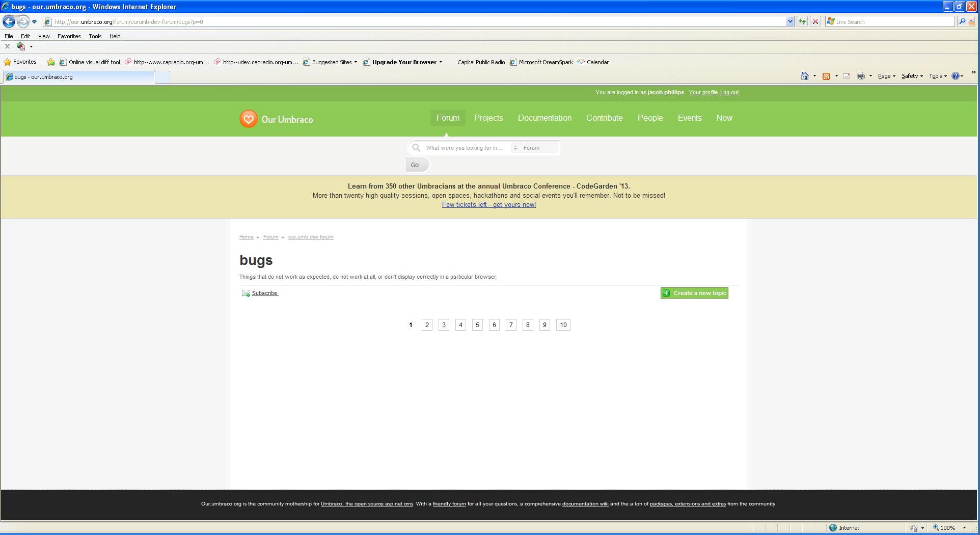Click the Subscribe link with envelope icon

tap(260, 293)
